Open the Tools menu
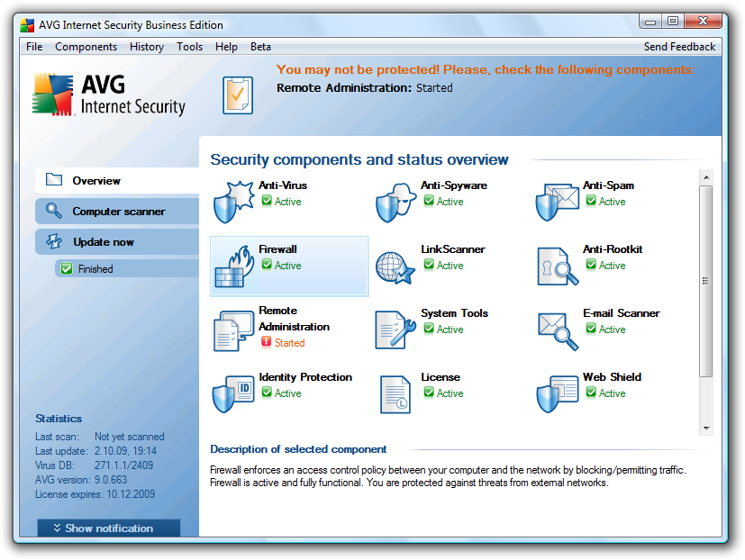The image size is (745, 560). [x=189, y=47]
